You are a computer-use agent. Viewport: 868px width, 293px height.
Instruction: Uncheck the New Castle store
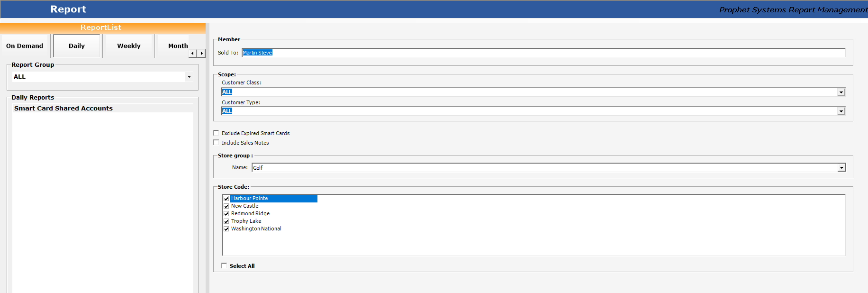(226, 206)
